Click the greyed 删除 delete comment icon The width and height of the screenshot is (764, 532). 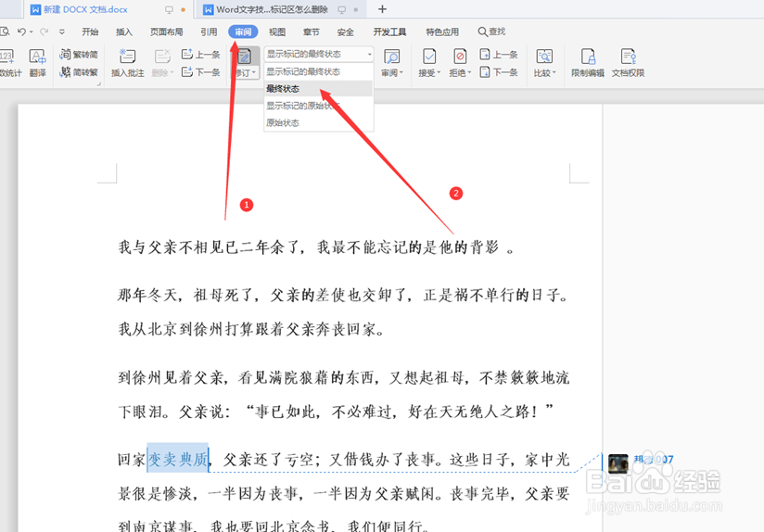coord(162,57)
